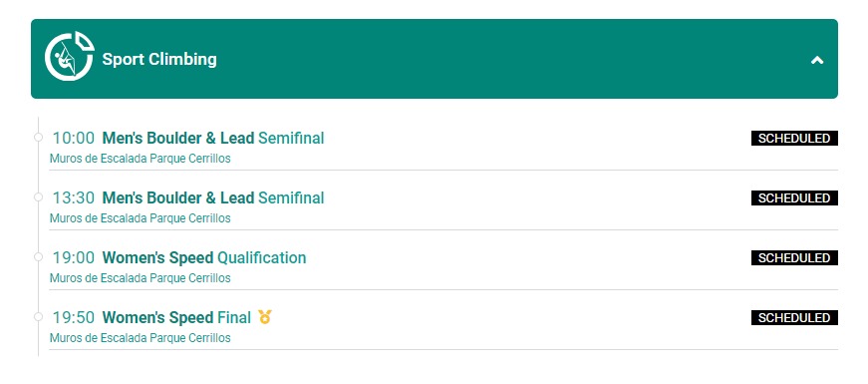868x384 pixels.
Task: Click the Sport Climbing header title
Action: coord(159,59)
